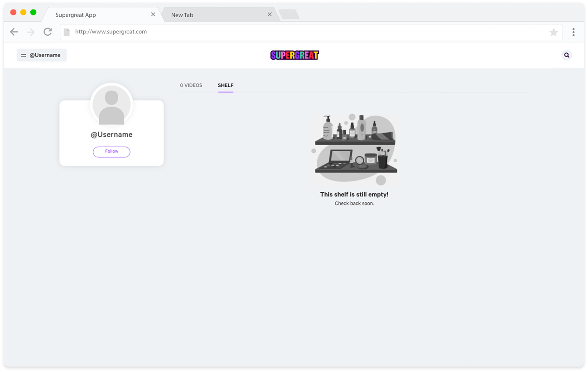Click the "This shelf is still empty!" heading
This screenshot has height=372, width=588.
354,194
